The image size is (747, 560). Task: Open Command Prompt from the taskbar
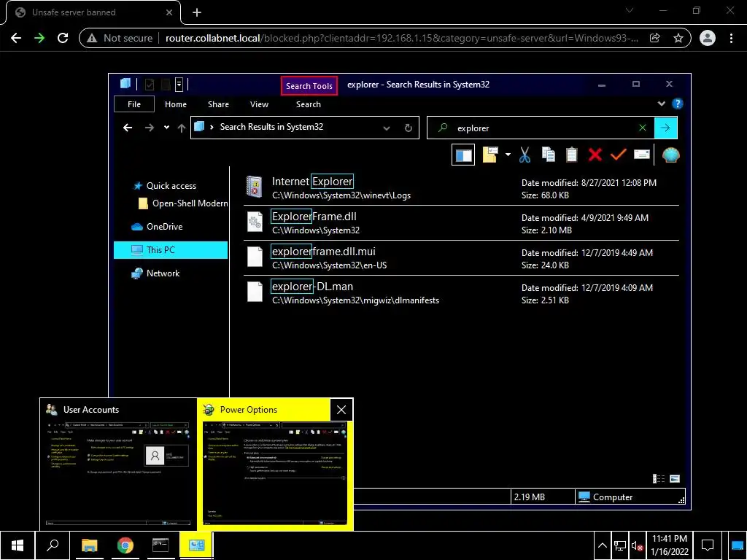160,545
